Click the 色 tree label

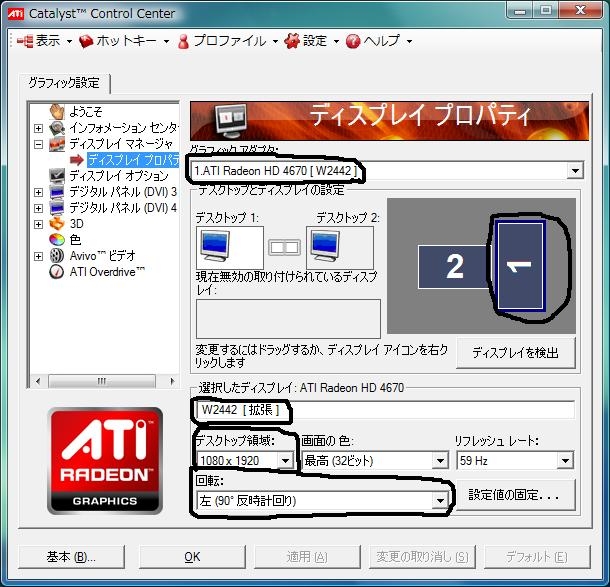(x=75, y=240)
